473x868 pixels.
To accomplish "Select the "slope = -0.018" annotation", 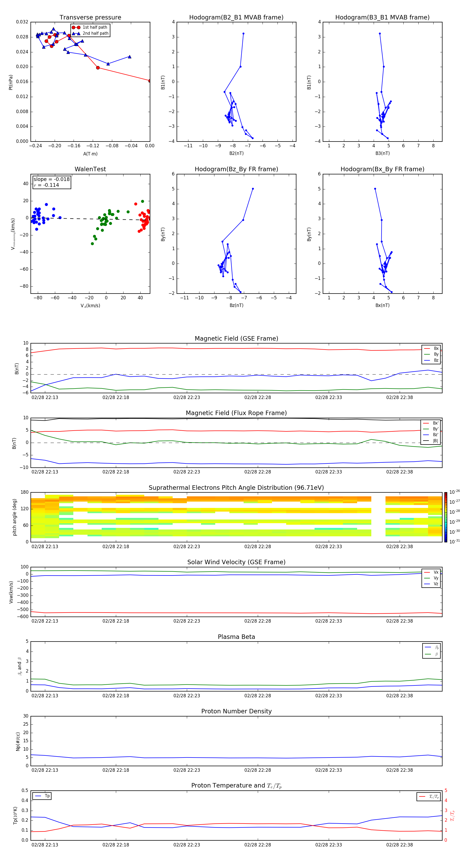I will (x=52, y=179).
